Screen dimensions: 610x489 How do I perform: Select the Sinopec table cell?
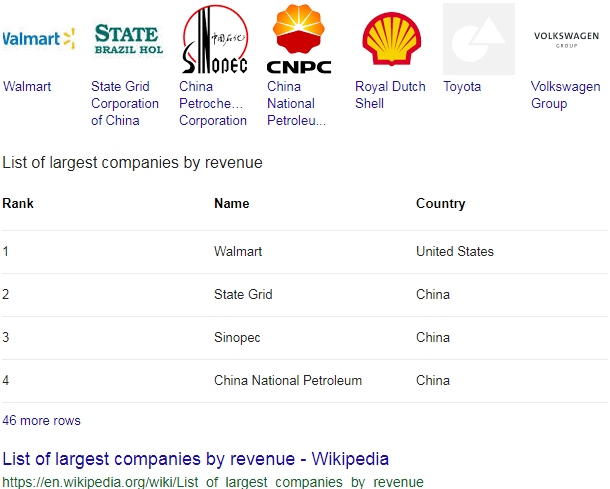click(237, 338)
